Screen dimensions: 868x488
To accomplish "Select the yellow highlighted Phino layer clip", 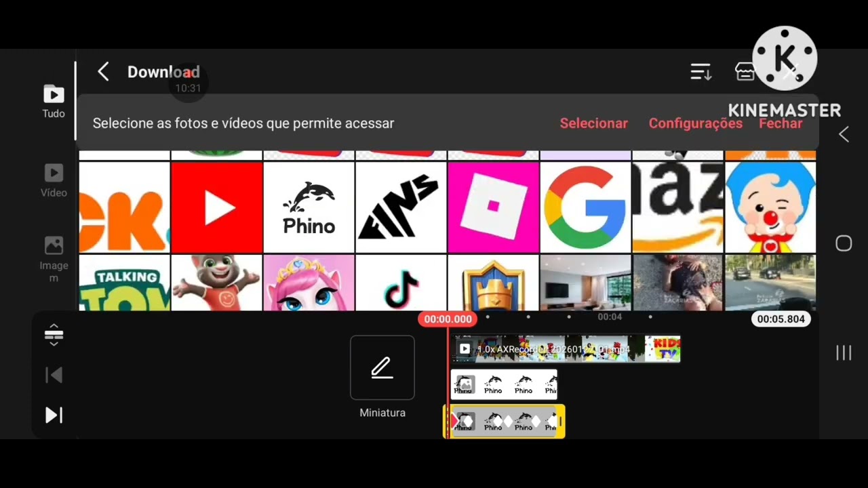I will [504, 422].
